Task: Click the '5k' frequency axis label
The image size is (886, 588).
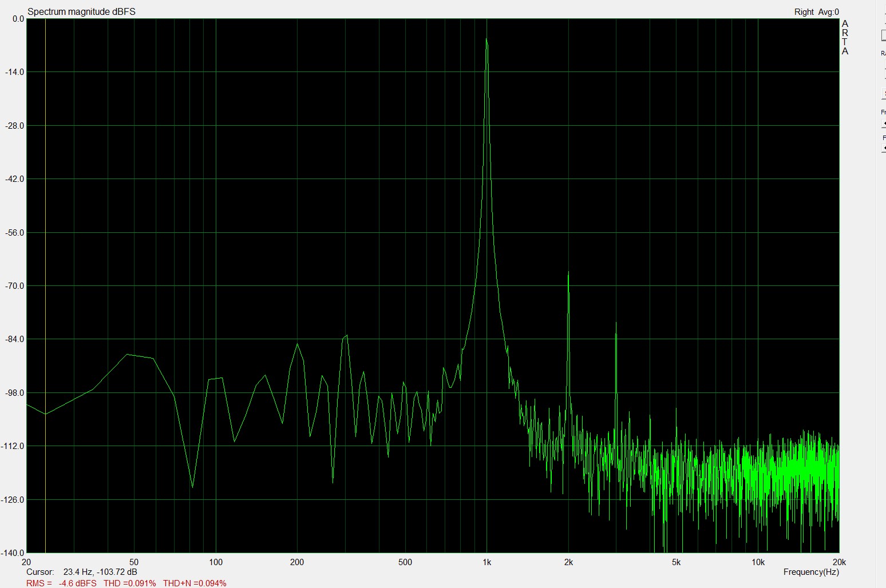Action: point(676,562)
